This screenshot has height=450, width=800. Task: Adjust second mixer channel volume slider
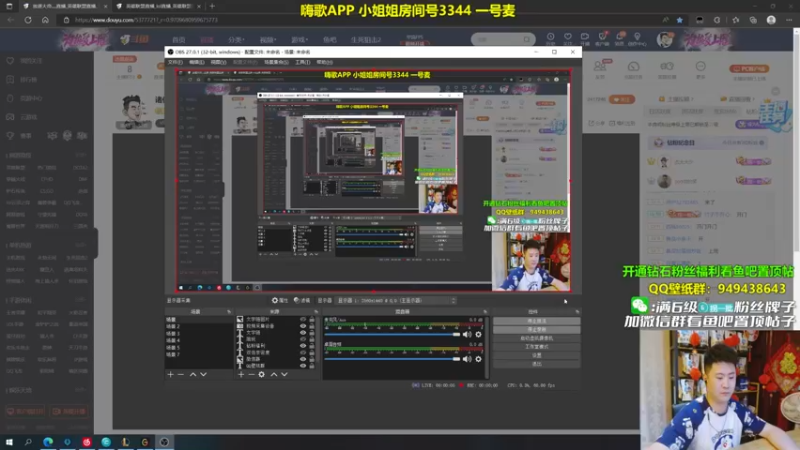[392, 359]
